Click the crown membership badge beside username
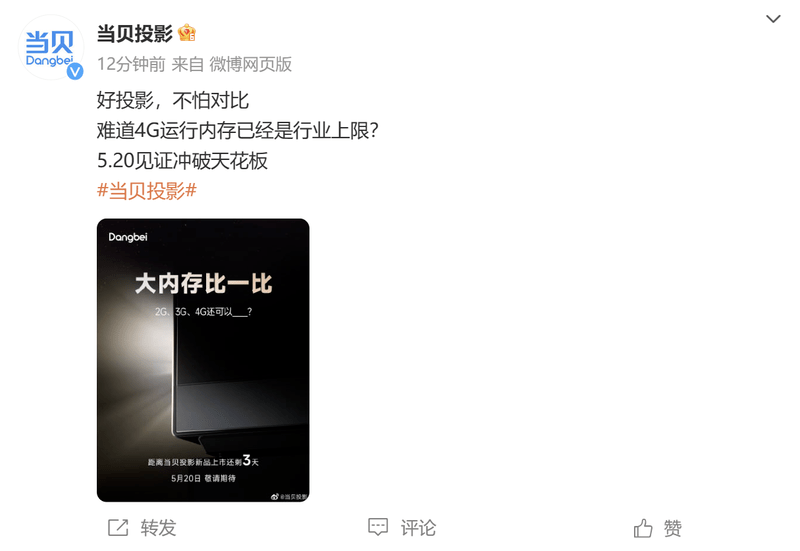The width and height of the screenshot is (800, 551). pos(187,33)
